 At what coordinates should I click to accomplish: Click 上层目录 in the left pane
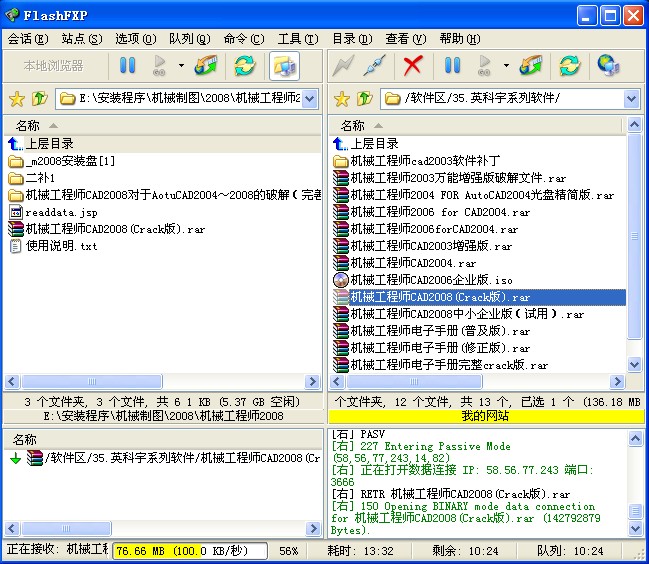click(50, 144)
